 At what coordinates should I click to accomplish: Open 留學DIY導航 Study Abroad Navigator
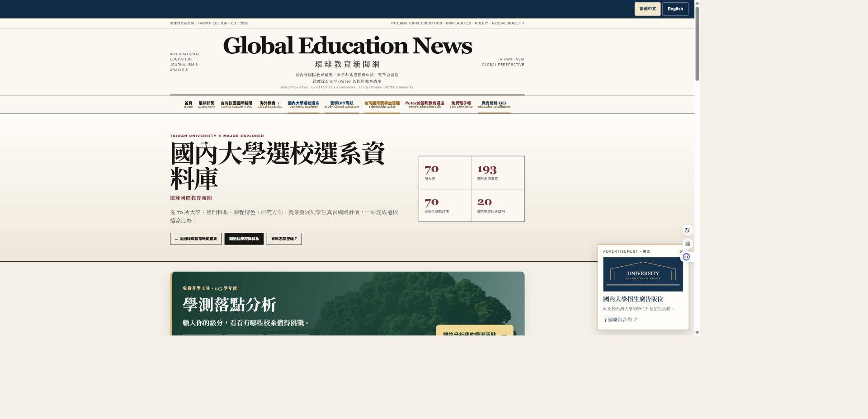342,104
